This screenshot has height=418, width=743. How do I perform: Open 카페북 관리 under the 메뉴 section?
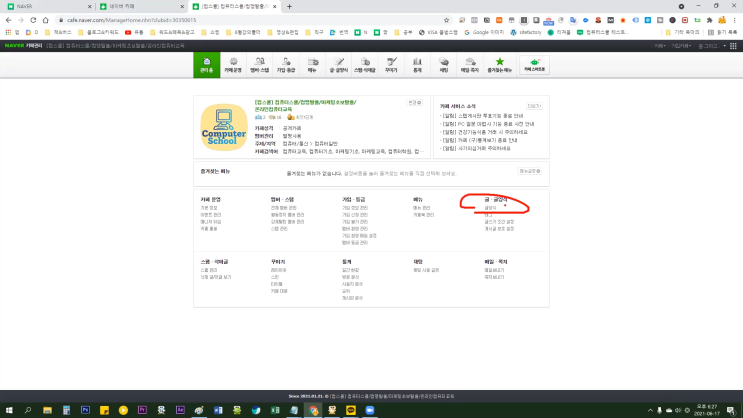(423, 215)
